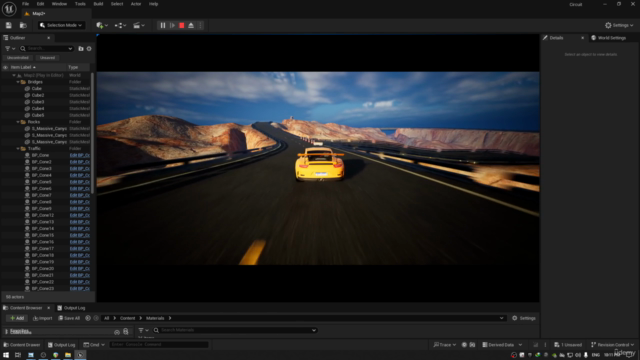
Task: Click the 1 Unsaved status indicator
Action: tap(568, 345)
